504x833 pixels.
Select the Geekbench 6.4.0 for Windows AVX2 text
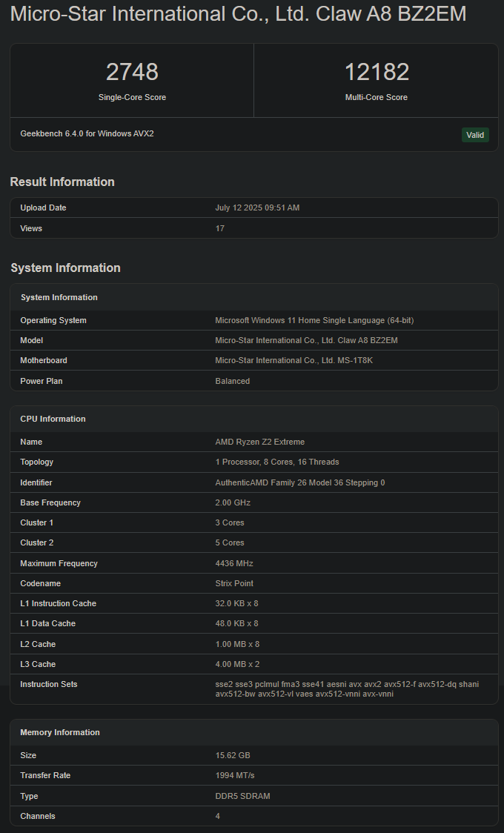pos(87,133)
